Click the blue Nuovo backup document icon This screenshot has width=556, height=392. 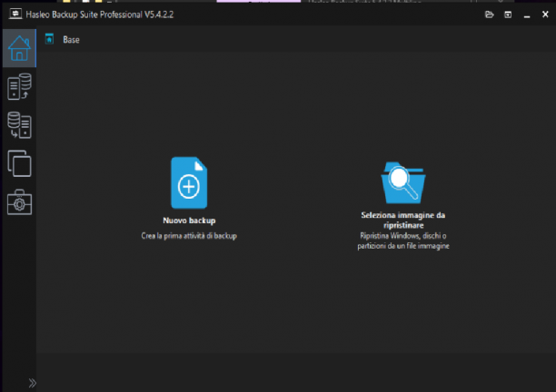click(x=189, y=182)
